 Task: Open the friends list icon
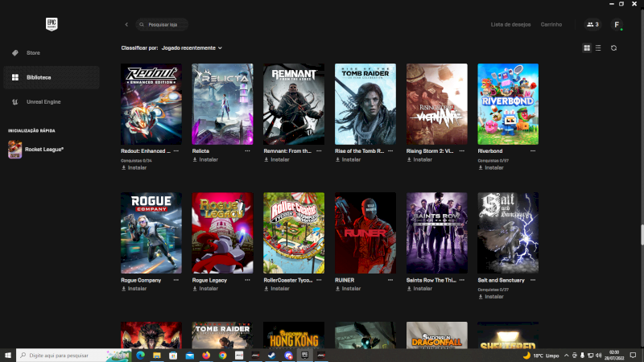pyautogui.click(x=592, y=25)
